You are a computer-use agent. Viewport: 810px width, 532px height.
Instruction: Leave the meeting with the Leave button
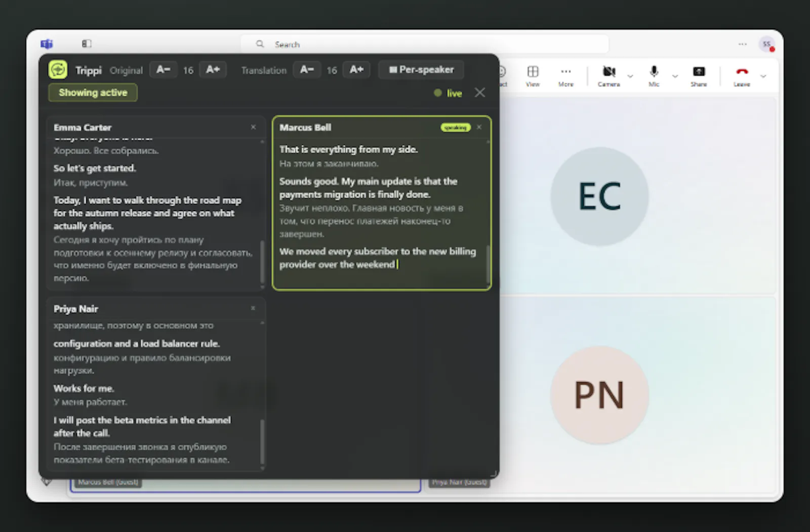click(742, 76)
